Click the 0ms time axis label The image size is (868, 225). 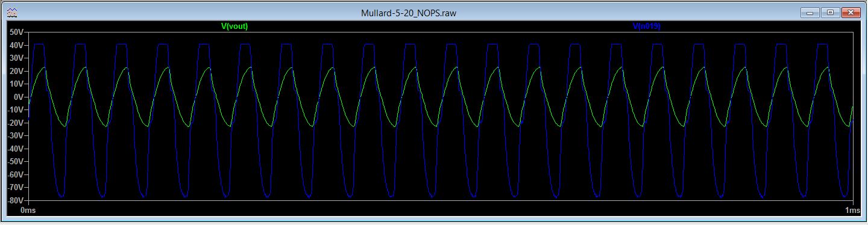(29, 210)
